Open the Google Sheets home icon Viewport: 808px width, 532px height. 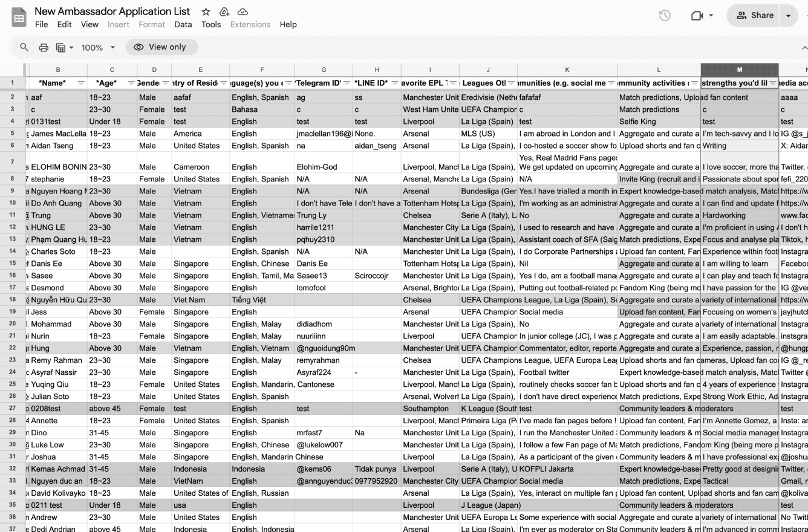click(x=19, y=18)
